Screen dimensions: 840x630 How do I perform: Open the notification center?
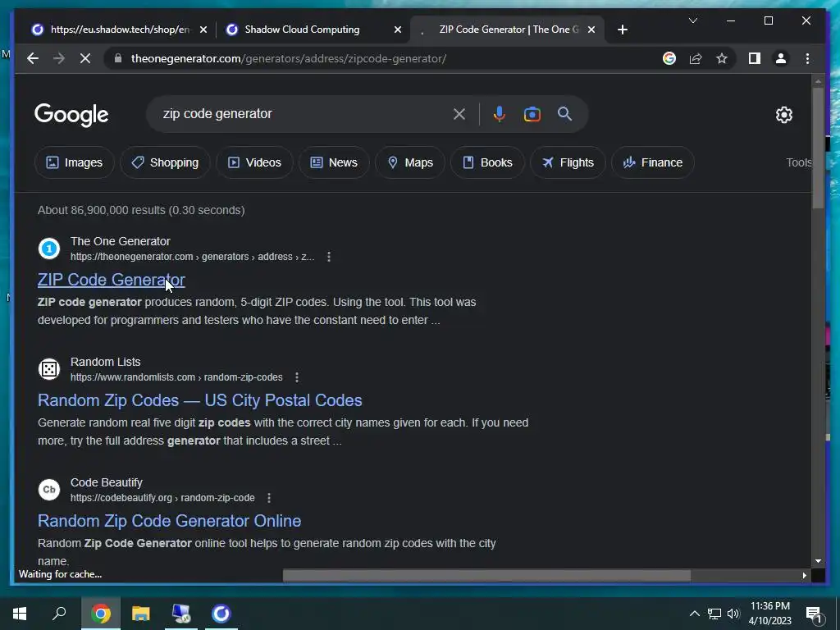tap(814, 614)
